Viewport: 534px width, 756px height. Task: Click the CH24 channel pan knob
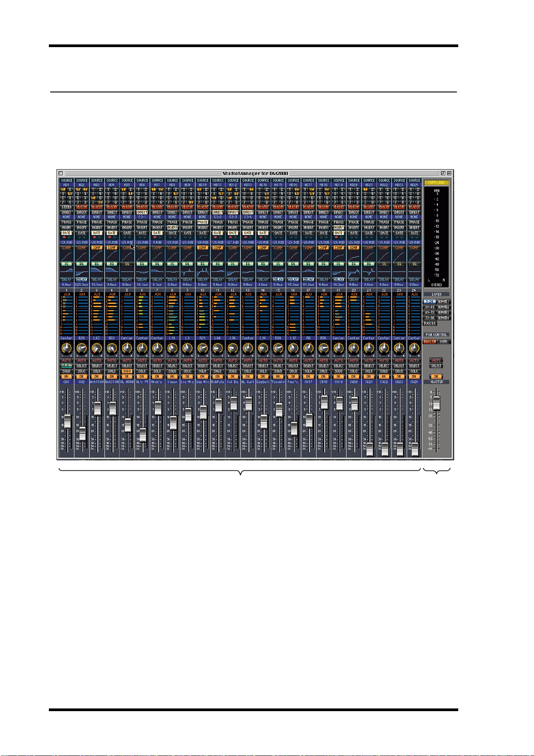(414, 348)
